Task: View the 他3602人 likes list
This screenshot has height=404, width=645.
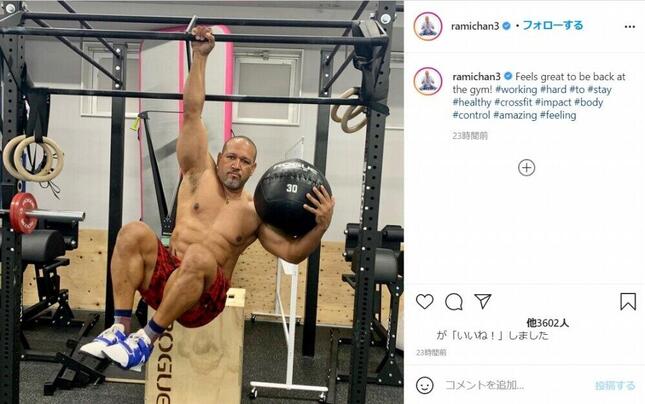Action: pos(547,323)
